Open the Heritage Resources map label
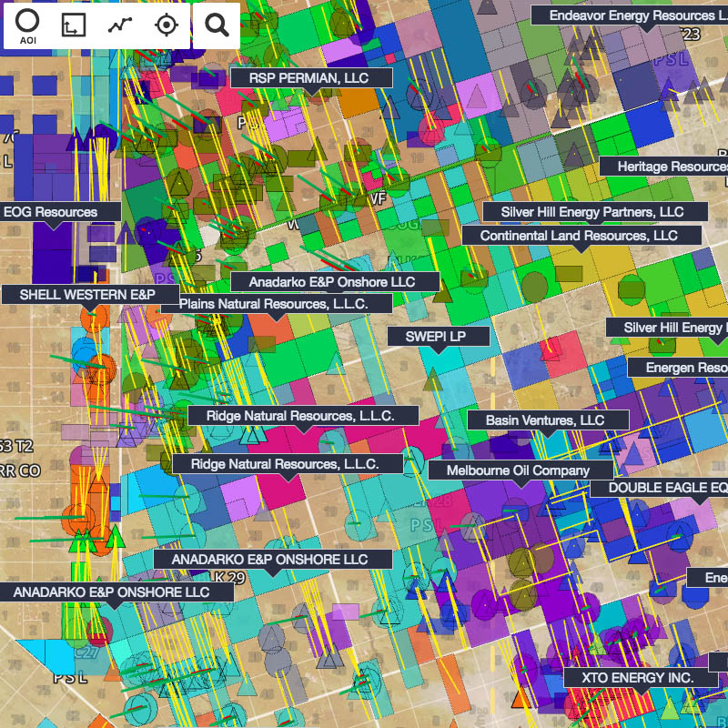The image size is (728, 728). (667, 167)
